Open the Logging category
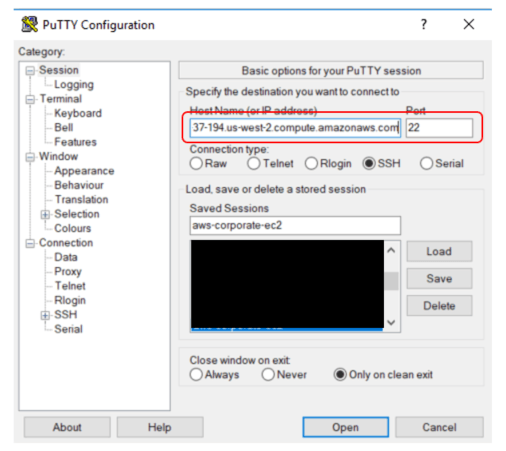 (74, 85)
